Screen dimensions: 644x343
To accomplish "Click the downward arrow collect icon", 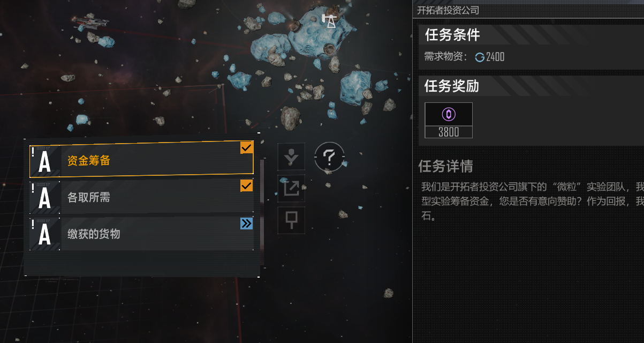I will 291,156.
